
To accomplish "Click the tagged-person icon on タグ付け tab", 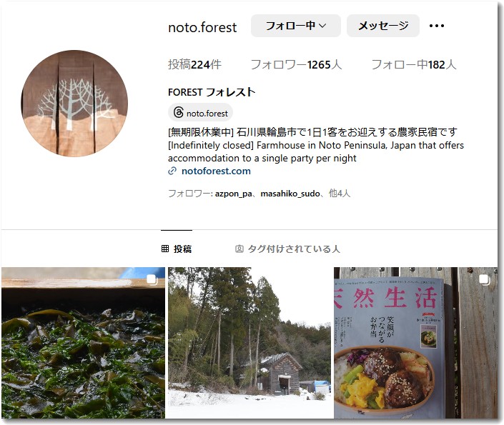I will point(239,249).
